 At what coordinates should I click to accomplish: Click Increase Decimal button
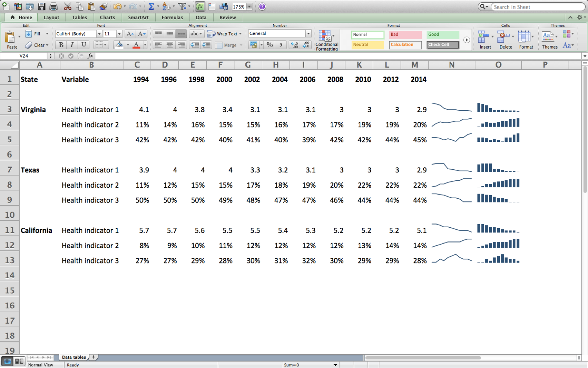[x=294, y=45]
